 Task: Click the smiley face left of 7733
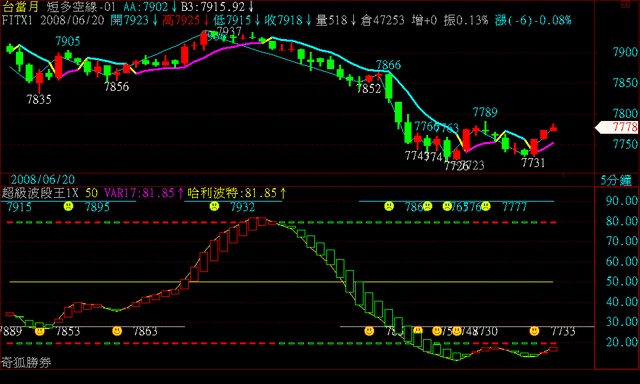pos(534,331)
